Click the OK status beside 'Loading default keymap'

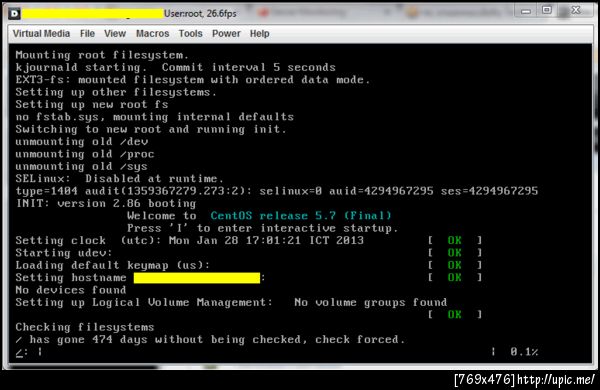point(454,265)
